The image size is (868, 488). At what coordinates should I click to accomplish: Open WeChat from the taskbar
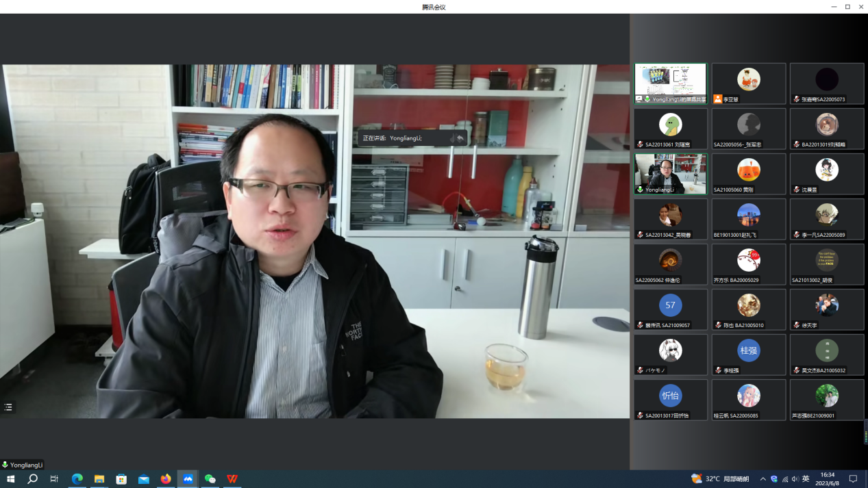[x=210, y=479]
